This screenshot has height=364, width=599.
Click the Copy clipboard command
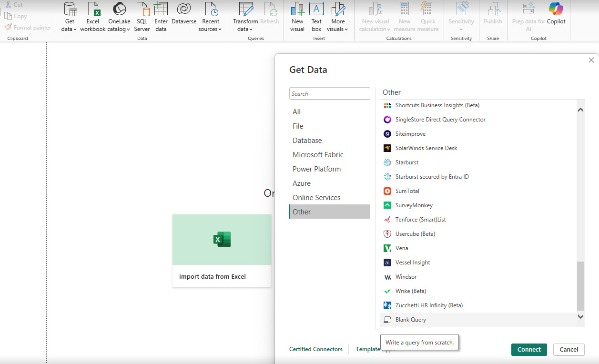click(x=16, y=16)
